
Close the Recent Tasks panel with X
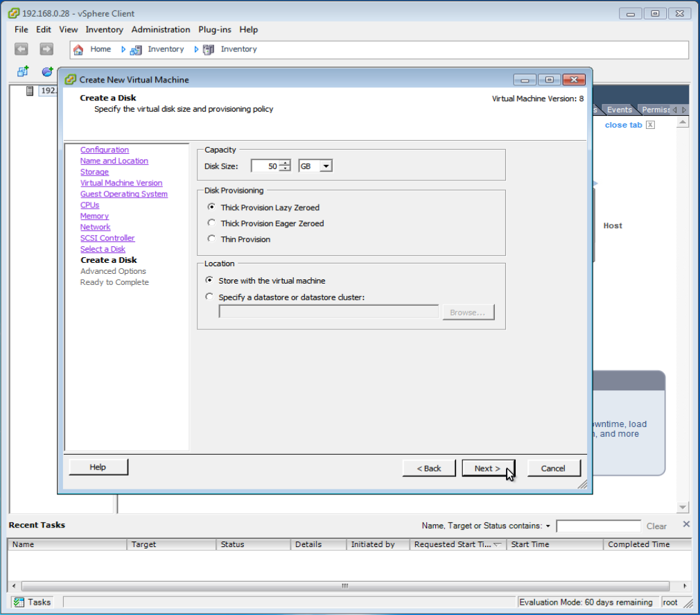click(687, 524)
